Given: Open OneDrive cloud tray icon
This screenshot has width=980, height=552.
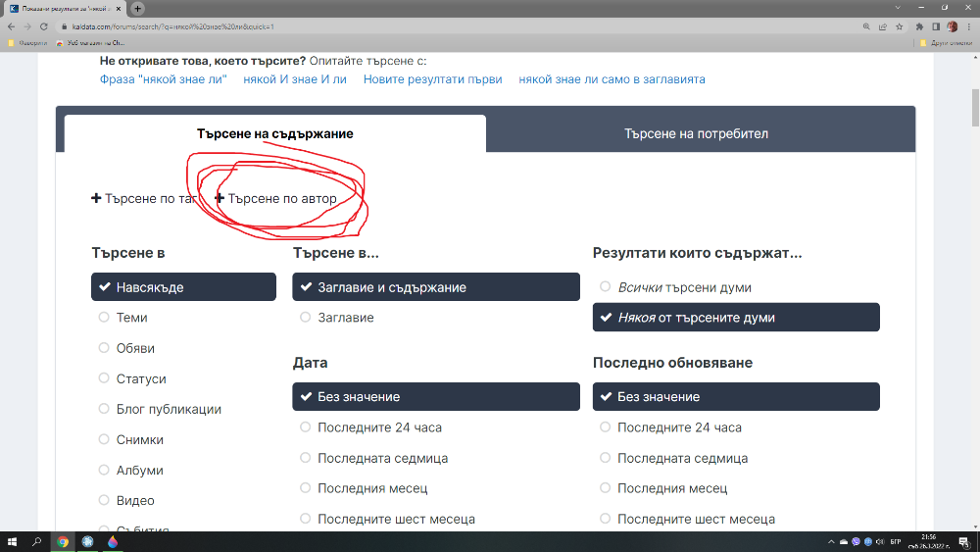Looking at the screenshot, I should (843, 542).
